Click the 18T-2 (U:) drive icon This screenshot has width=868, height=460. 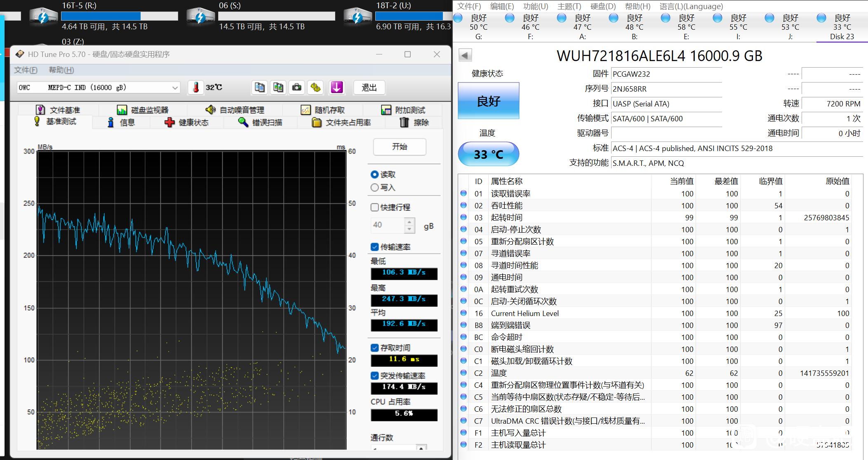click(357, 17)
